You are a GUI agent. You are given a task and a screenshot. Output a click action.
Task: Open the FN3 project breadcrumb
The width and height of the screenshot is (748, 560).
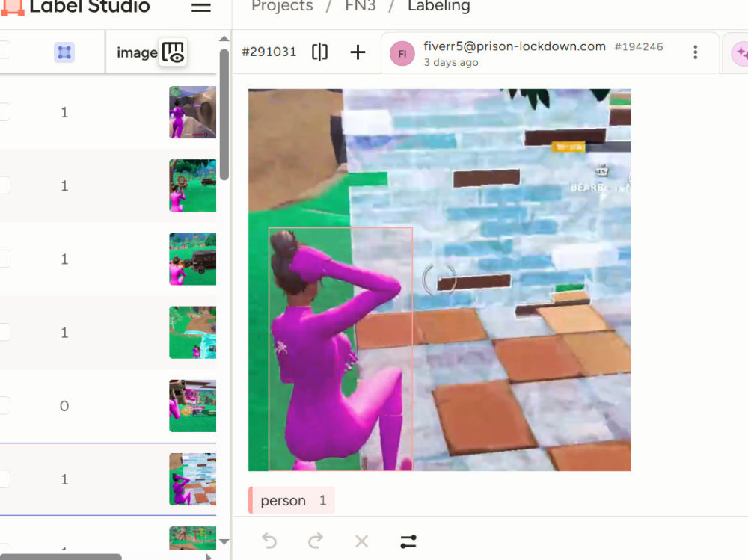pos(361,6)
